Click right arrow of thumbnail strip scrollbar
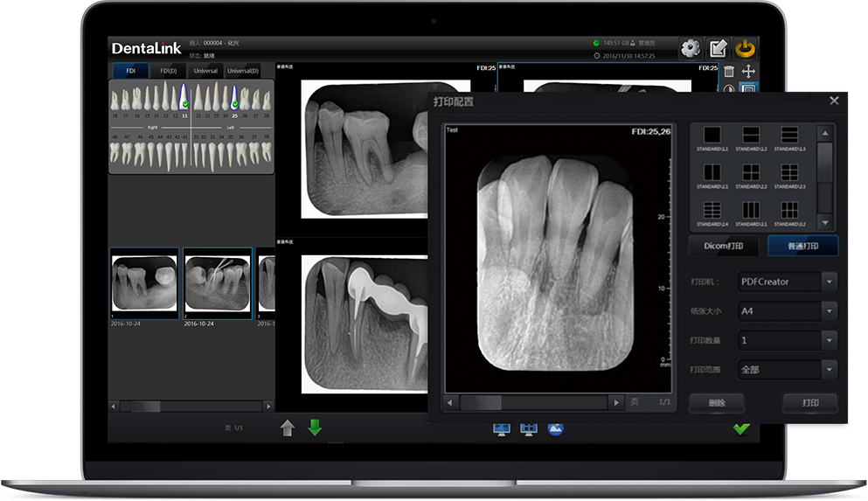Image resolution: width=868 pixels, height=501 pixels. coord(268,407)
